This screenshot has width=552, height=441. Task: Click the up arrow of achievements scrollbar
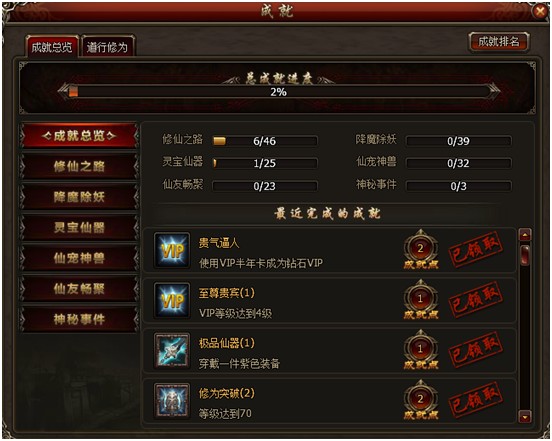525,234
